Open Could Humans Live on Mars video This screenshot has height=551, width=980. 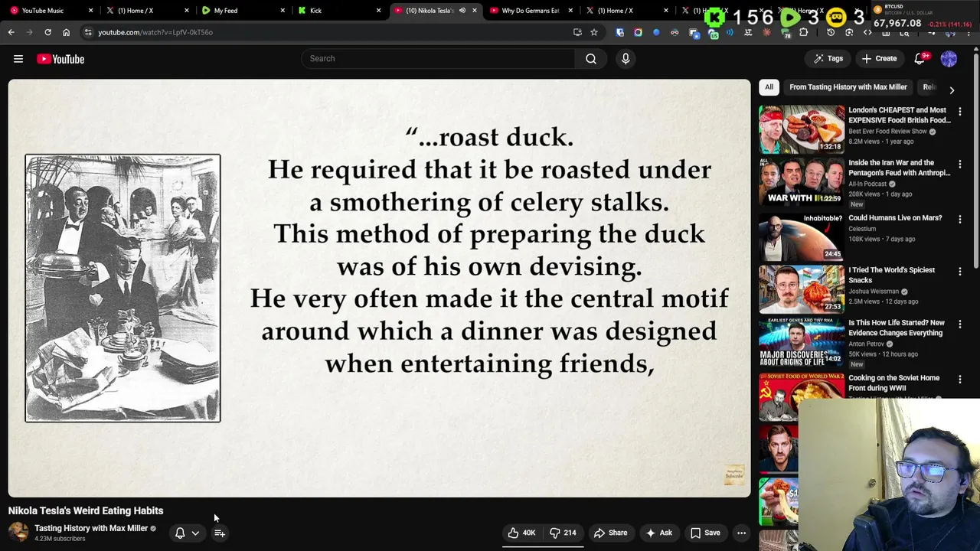point(895,218)
